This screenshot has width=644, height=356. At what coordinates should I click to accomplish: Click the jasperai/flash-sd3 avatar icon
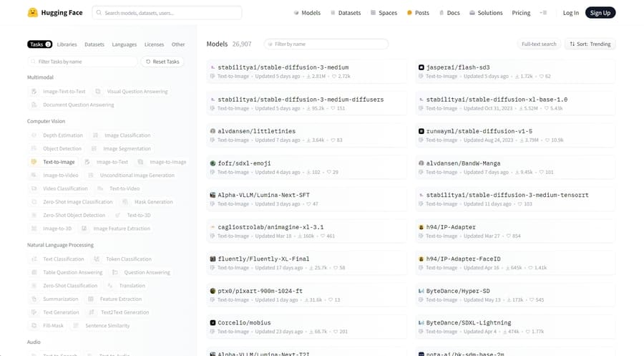point(421,67)
